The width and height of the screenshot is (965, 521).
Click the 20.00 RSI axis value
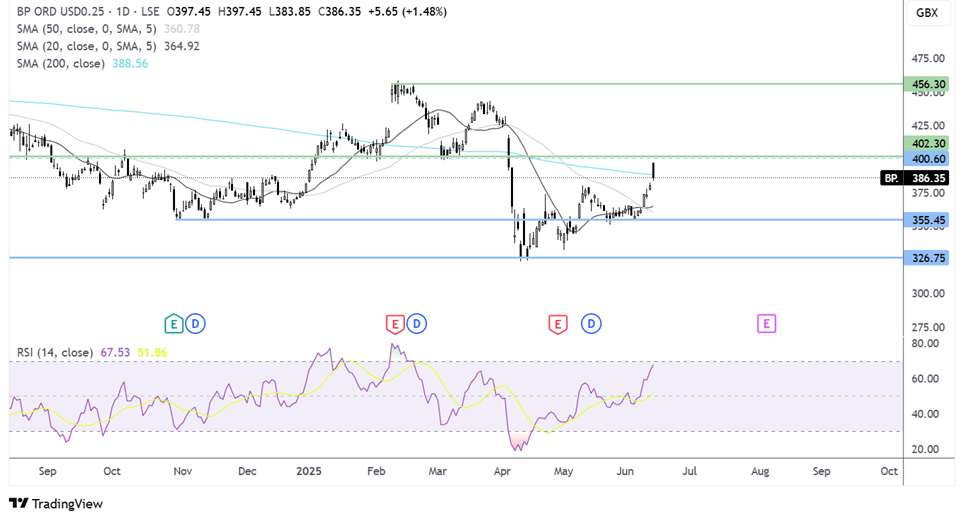pyautogui.click(x=925, y=449)
